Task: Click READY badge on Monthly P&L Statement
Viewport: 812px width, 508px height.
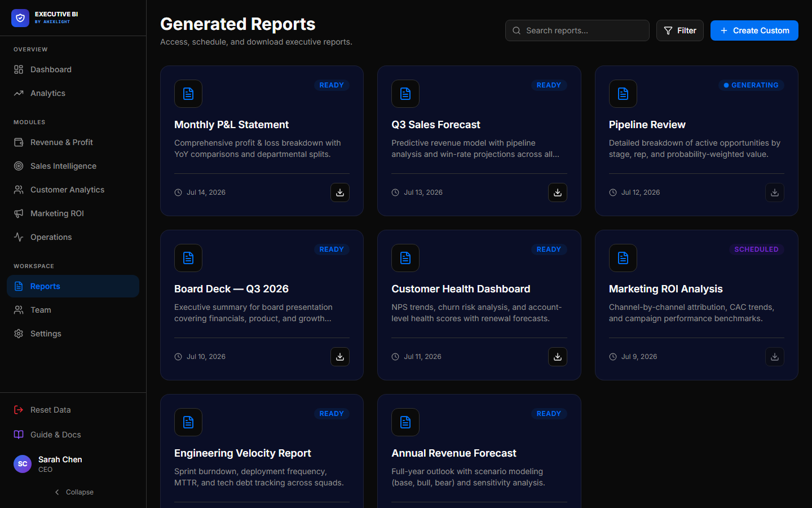Action: tap(332, 85)
